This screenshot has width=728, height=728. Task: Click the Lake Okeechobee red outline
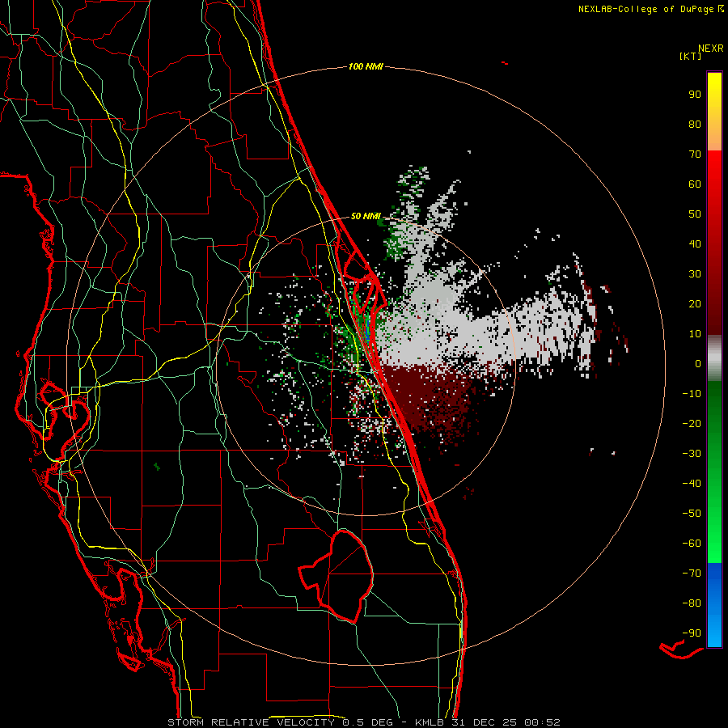coord(336,576)
